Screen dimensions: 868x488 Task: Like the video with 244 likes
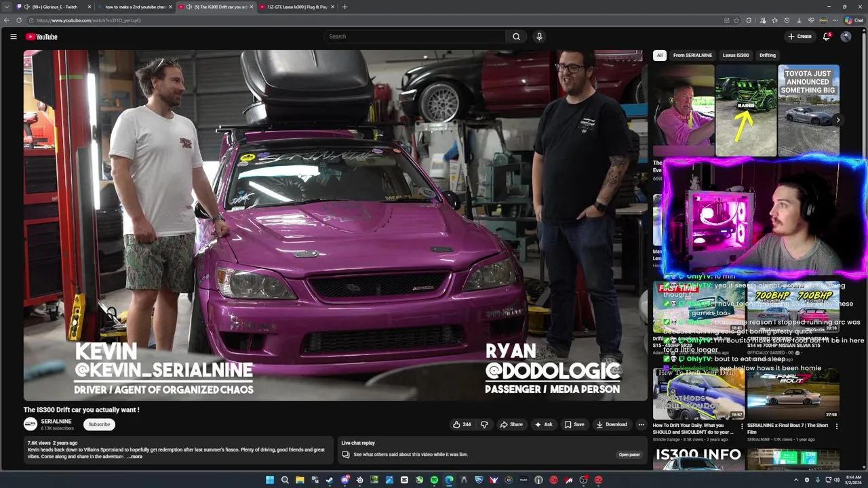[x=462, y=424]
